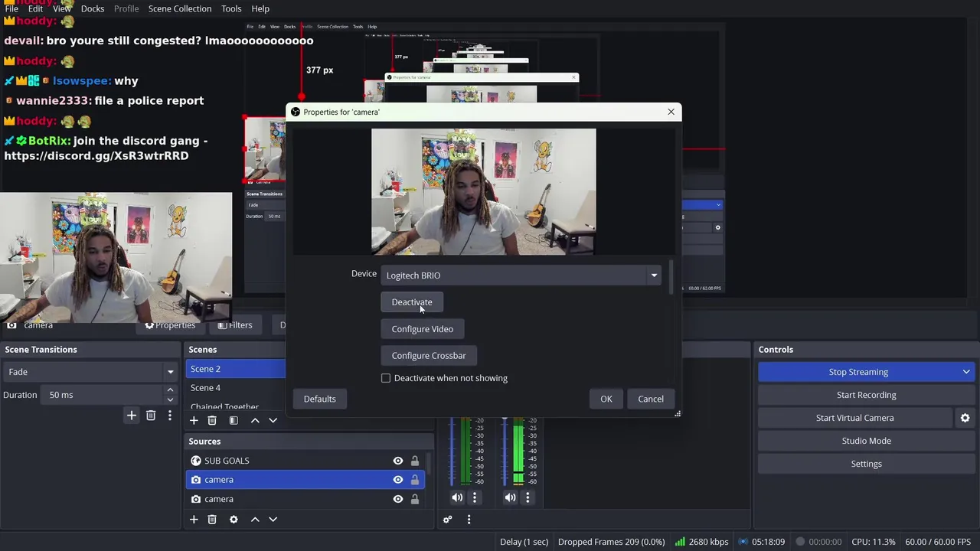Viewport: 980px width, 551px height.
Task: Open transition properties three-dot menu
Action: (x=170, y=415)
